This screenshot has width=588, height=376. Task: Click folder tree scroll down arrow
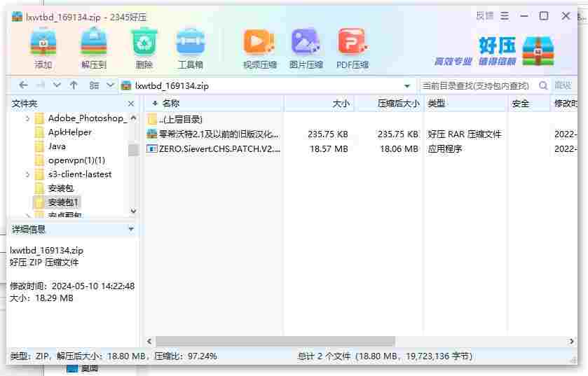tap(133, 211)
